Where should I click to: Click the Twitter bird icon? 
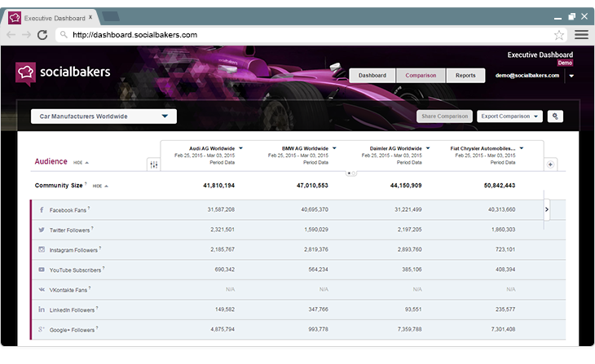tap(42, 230)
